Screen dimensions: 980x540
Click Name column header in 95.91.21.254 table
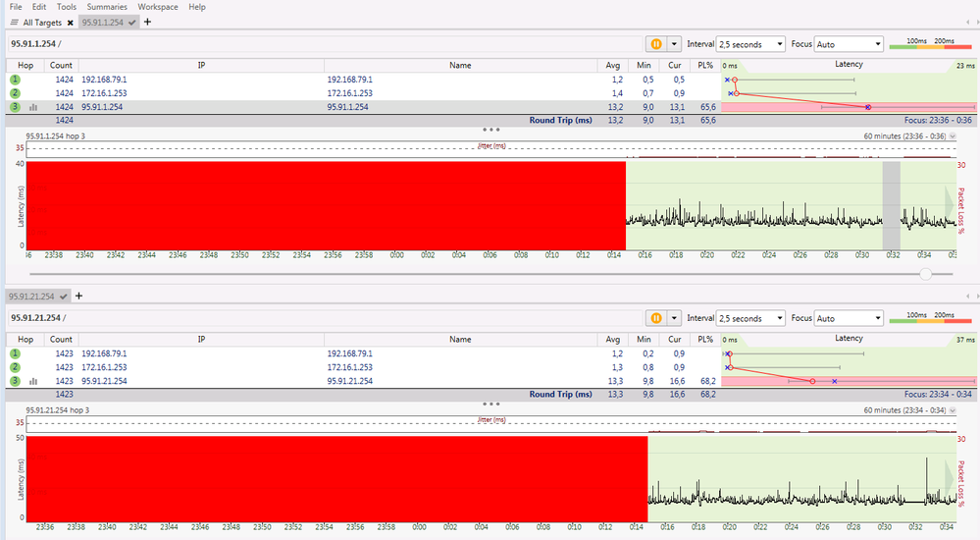click(461, 339)
